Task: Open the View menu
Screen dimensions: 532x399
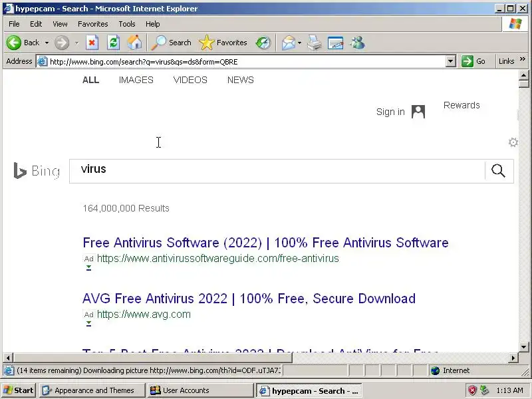Action: (60, 24)
